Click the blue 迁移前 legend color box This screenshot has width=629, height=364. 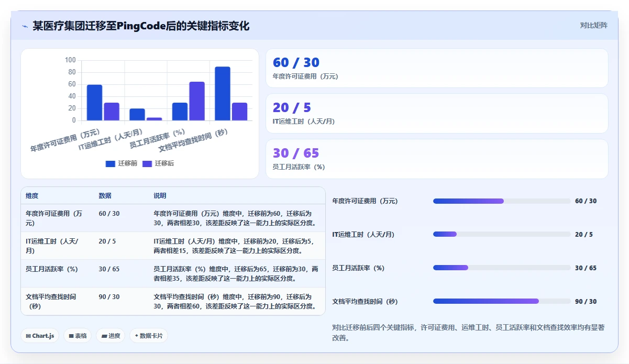click(110, 164)
